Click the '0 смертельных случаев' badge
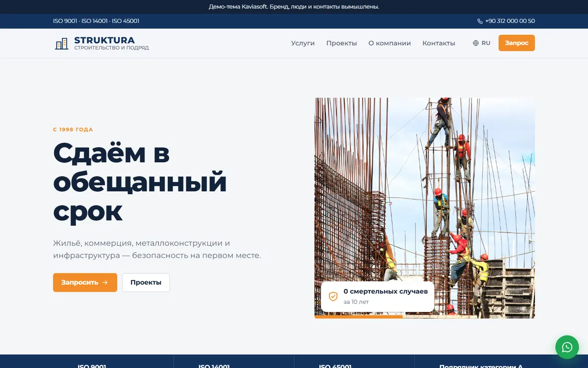This screenshot has width=588, height=368. (x=378, y=296)
